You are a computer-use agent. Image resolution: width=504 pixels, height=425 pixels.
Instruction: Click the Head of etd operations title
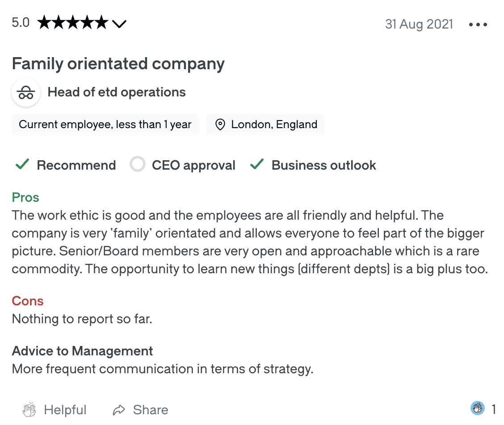[116, 92]
